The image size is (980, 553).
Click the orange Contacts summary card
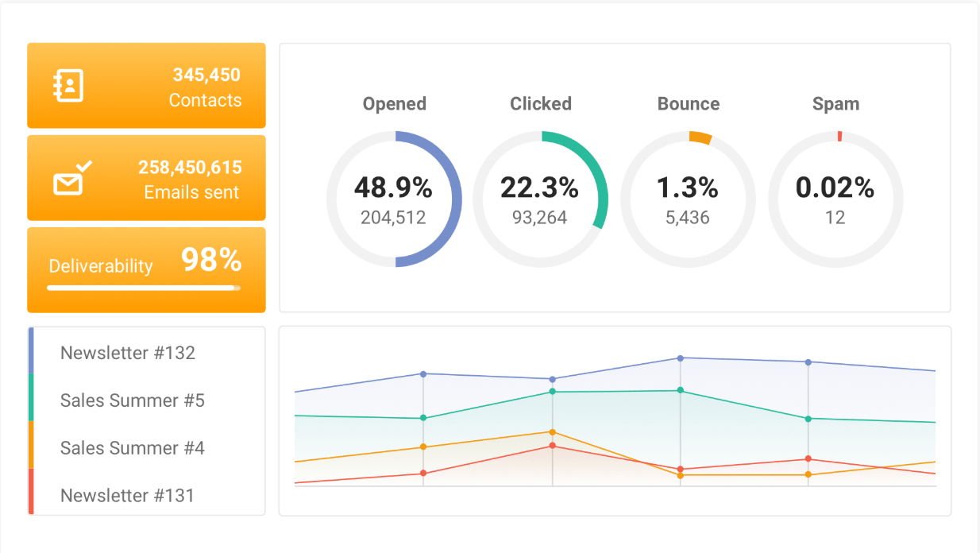click(146, 85)
